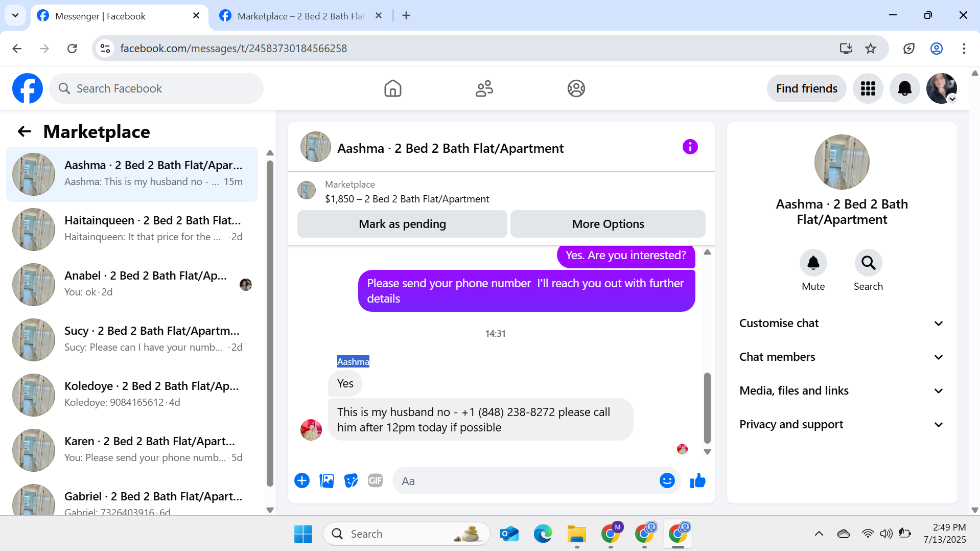Open the notifications bell in the header
Viewport: 980px width, 551px height.
tap(904, 88)
